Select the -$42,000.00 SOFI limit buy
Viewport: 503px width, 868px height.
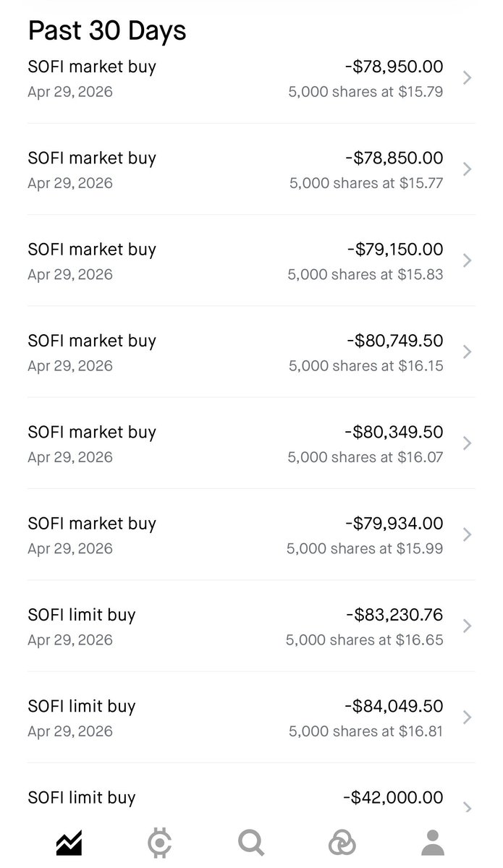(x=251, y=798)
